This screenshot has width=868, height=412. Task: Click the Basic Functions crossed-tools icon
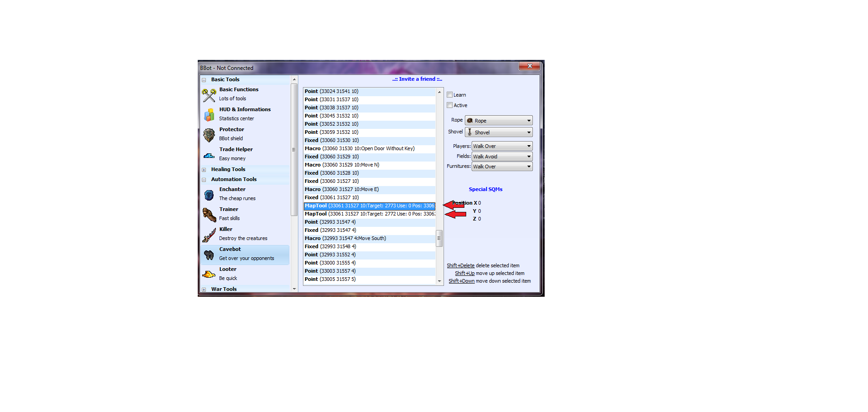tap(209, 95)
